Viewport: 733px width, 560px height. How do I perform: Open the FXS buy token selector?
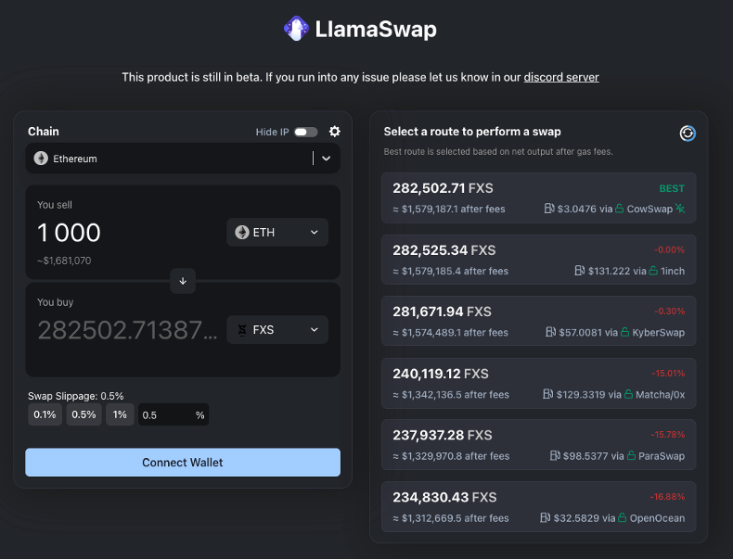click(x=276, y=329)
